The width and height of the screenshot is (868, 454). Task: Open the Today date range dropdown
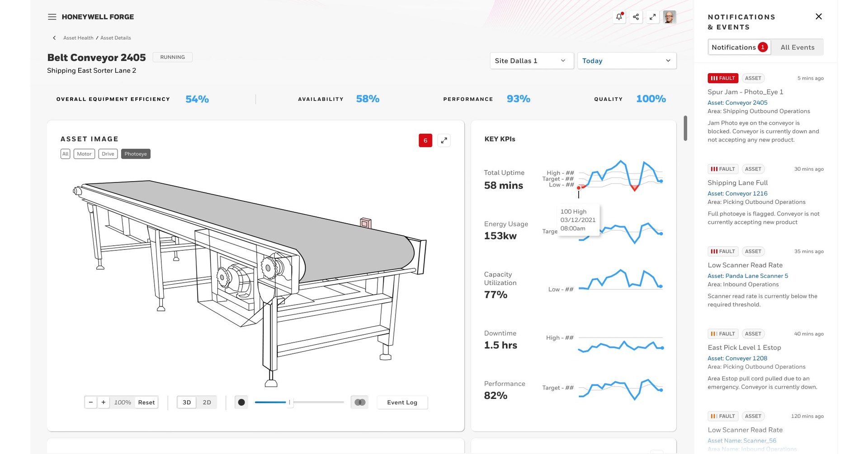(626, 61)
